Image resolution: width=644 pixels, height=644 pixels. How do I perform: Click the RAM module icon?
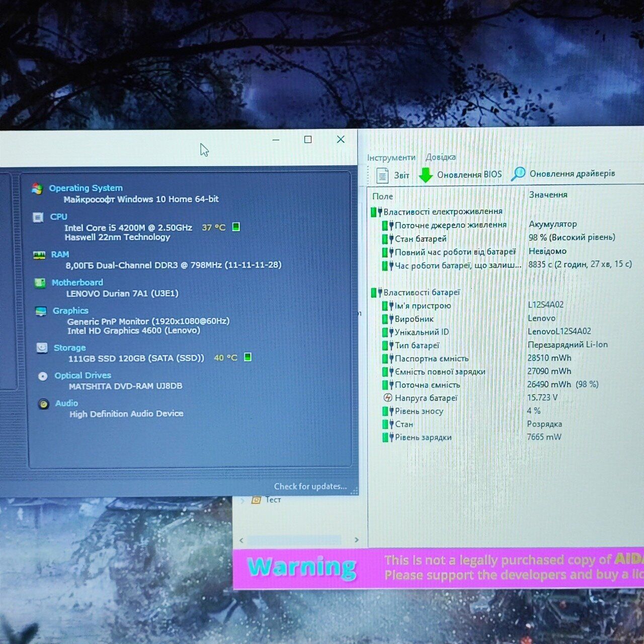(39, 255)
